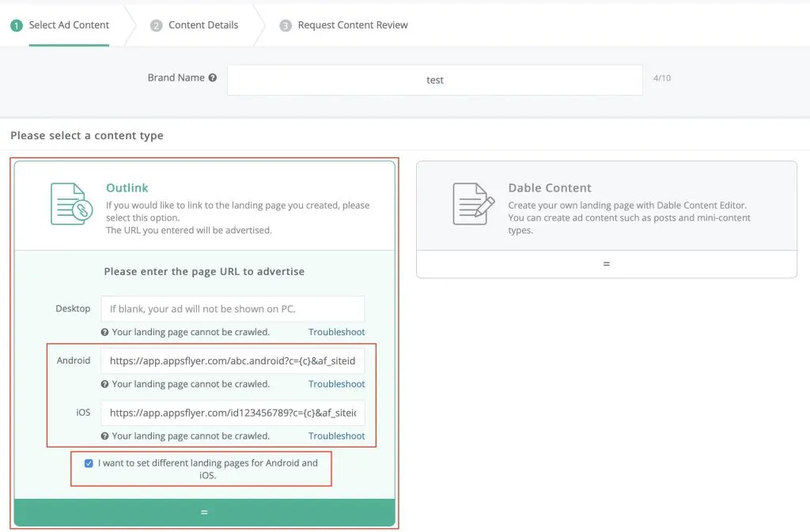Uncheck different landing pages for Android and iOS

(89, 463)
